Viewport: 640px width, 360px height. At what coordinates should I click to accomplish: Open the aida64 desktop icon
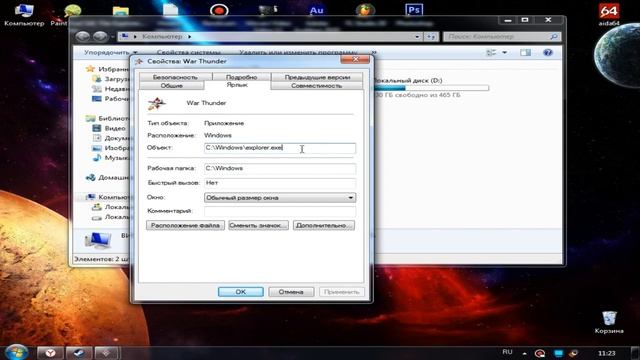609,14
